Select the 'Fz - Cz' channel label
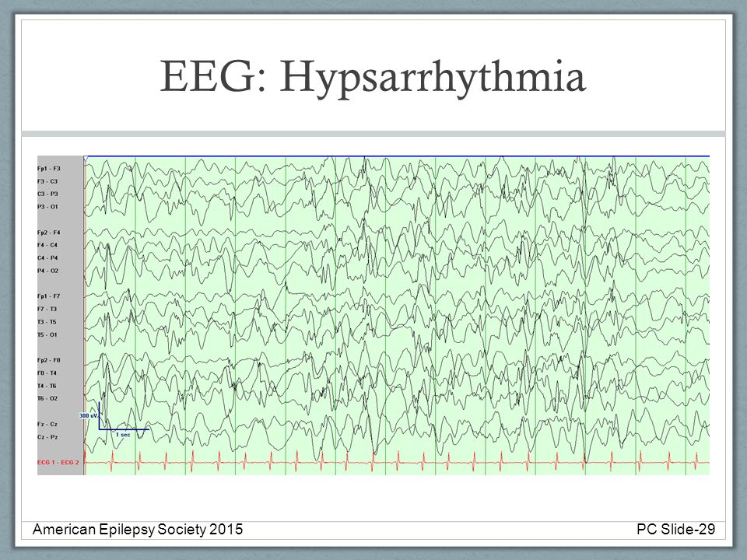Screen dimensions: 747x560 tap(47, 424)
